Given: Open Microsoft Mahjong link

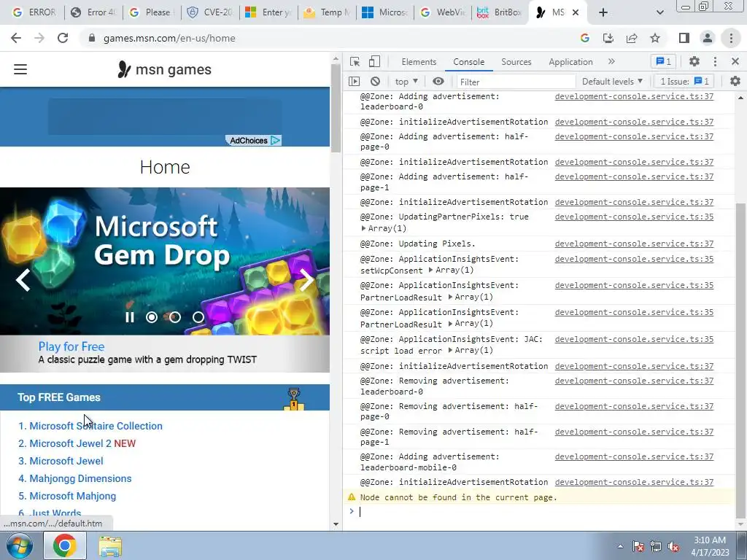Looking at the screenshot, I should pyautogui.click(x=72, y=496).
